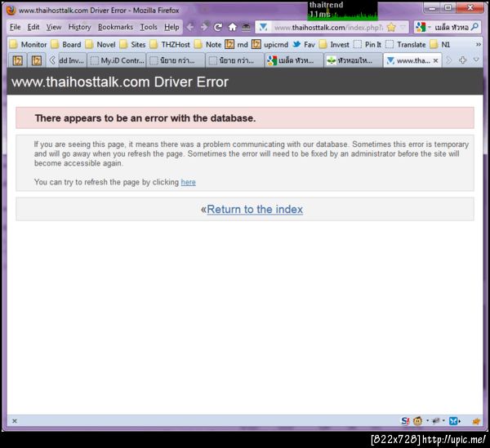Bookmark this page with the star icon
Screen dimensions: 490x448
tap(391, 27)
